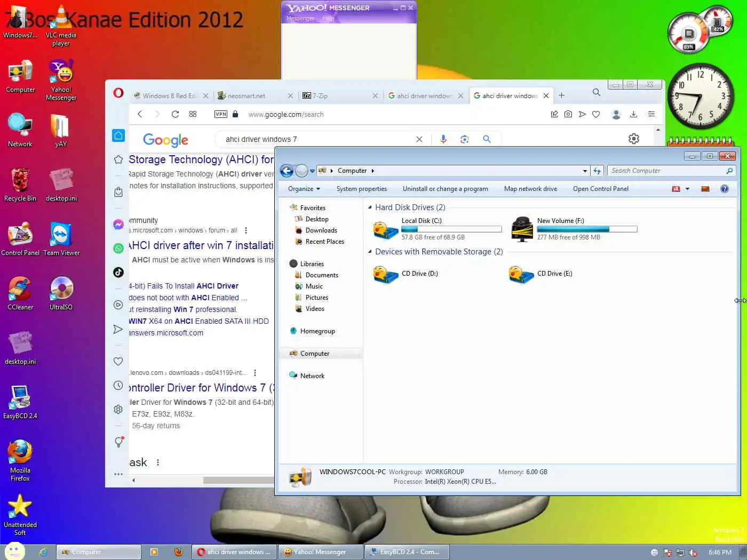Open the change-view dropdown arrow in explorer

coord(687,189)
